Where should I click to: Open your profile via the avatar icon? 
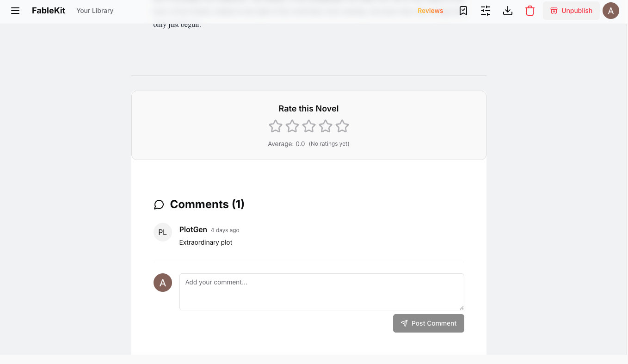coord(611,11)
